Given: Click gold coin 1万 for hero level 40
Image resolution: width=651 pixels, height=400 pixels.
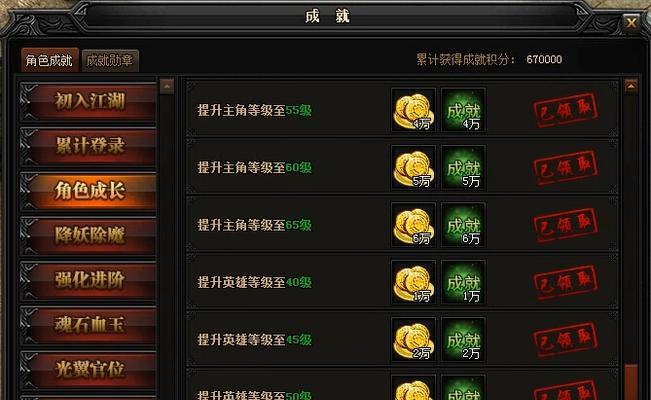Looking at the screenshot, I should (414, 282).
